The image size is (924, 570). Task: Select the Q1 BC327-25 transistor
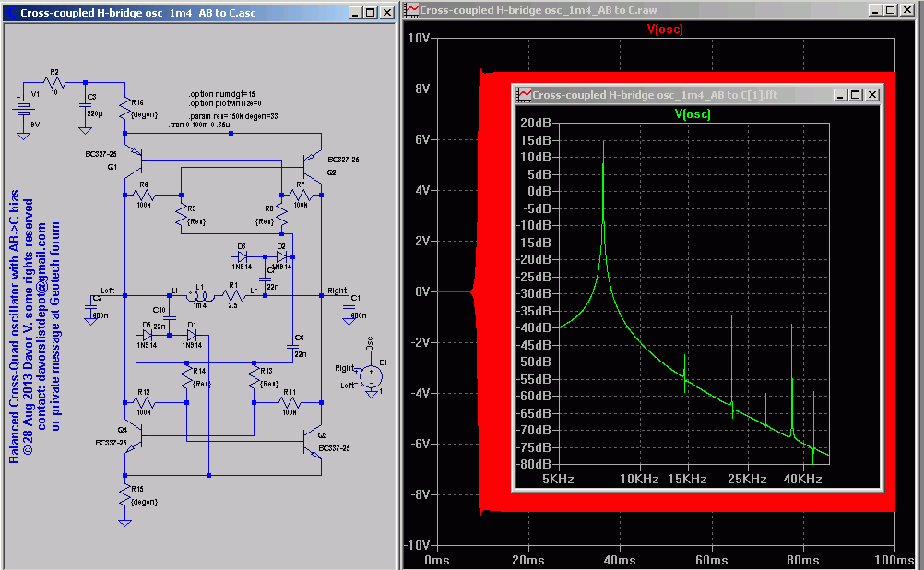pyautogui.click(x=136, y=163)
